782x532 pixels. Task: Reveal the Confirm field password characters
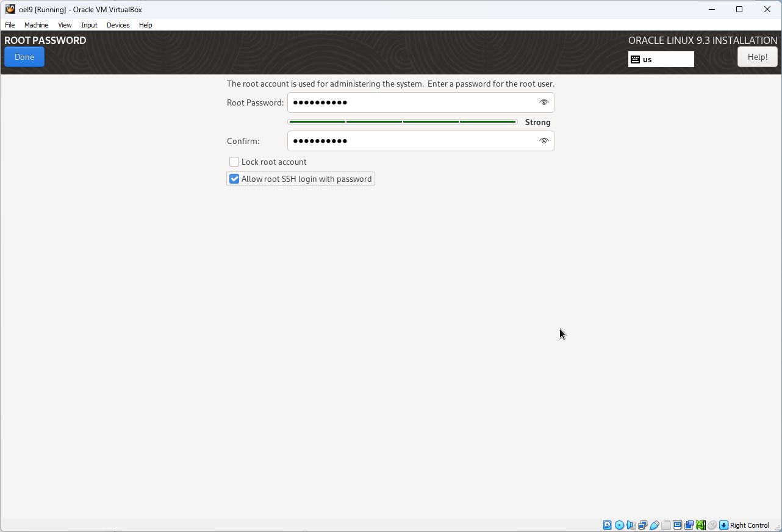pos(543,141)
